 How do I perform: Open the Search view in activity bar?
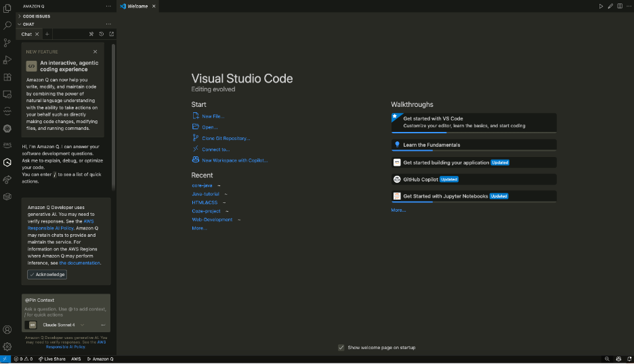[7, 26]
